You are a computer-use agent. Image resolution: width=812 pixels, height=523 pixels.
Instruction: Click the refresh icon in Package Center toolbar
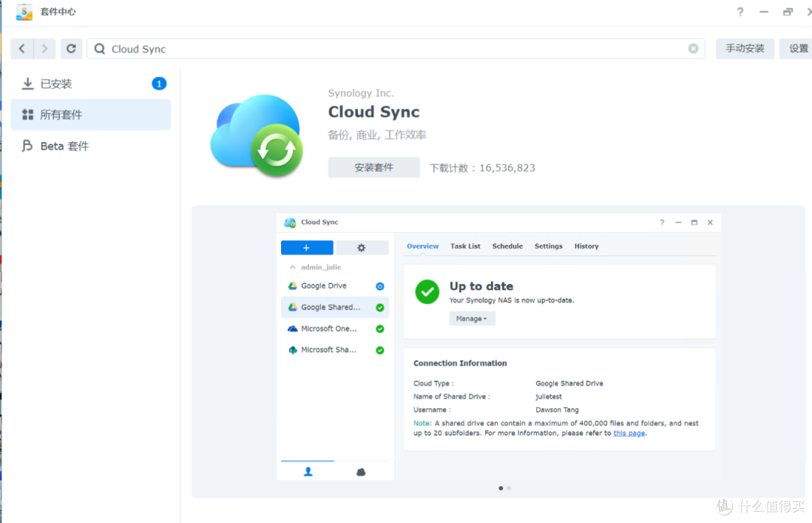[x=71, y=48]
